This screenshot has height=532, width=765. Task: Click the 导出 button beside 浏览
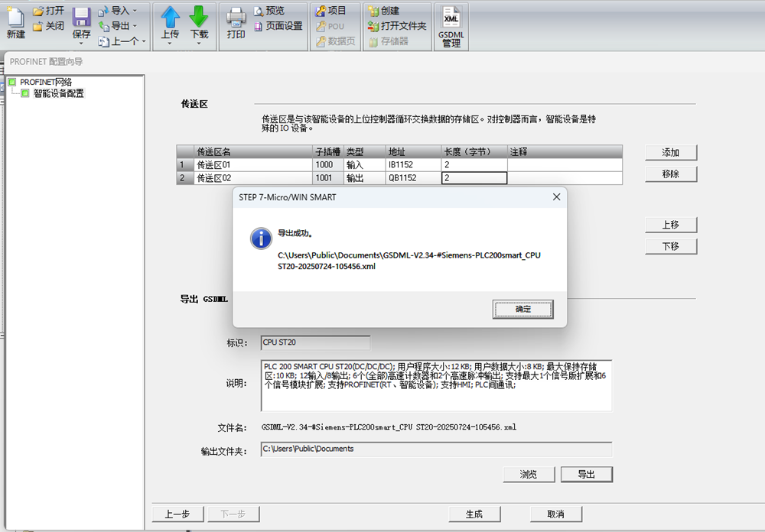point(587,475)
